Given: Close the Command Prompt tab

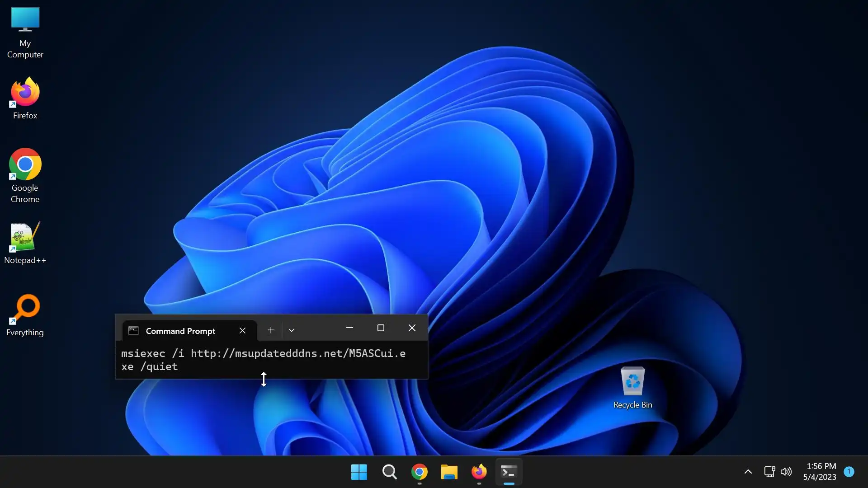Looking at the screenshot, I should (x=242, y=331).
